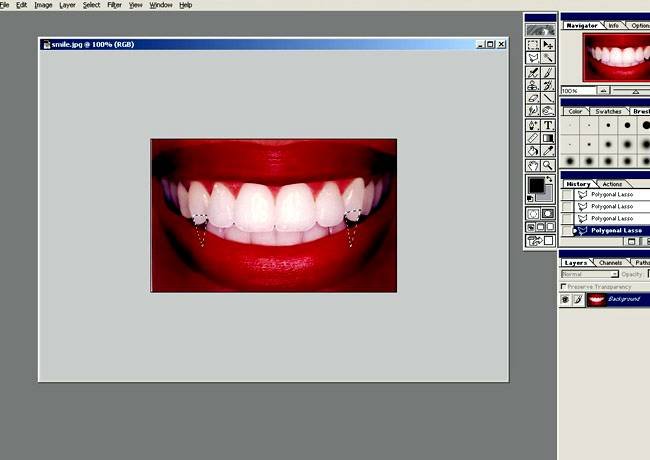Open the Image menu

(x=43, y=5)
